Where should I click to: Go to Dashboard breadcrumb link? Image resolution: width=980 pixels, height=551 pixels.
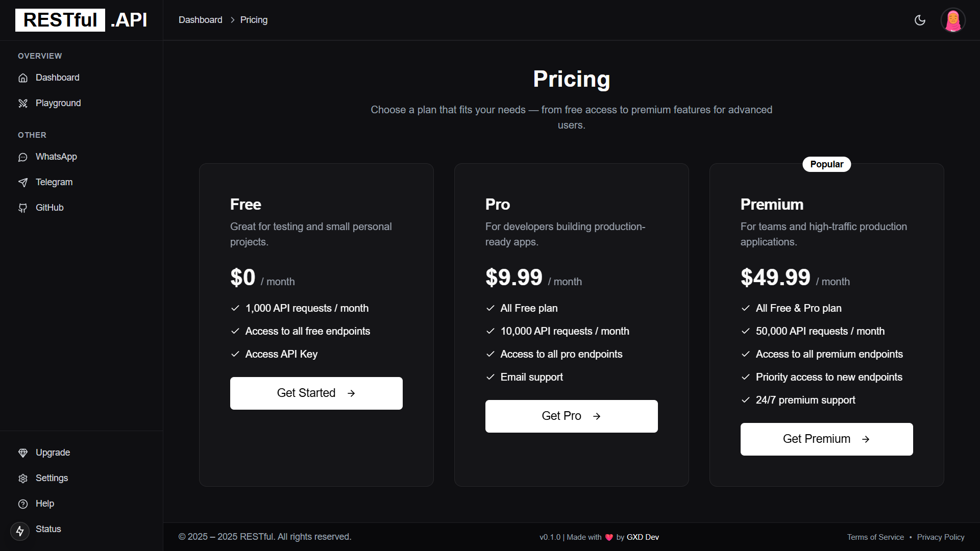point(200,20)
